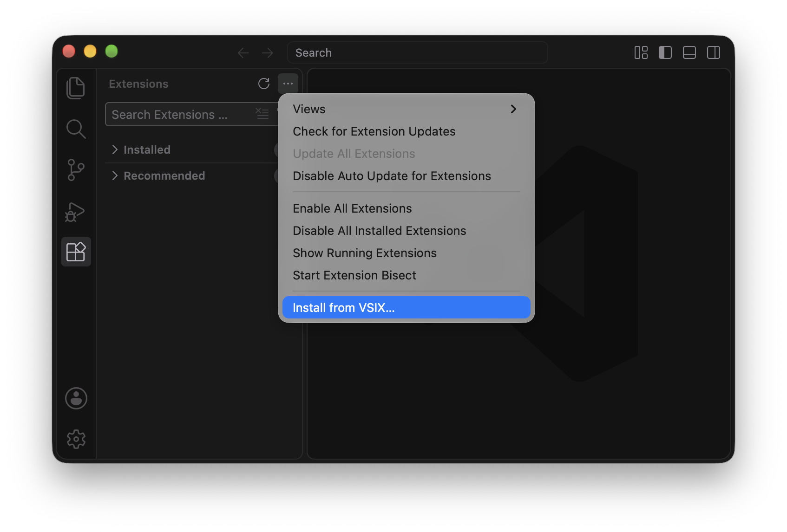Close the window with the red button
The height and width of the screenshot is (532, 787).
click(69, 51)
